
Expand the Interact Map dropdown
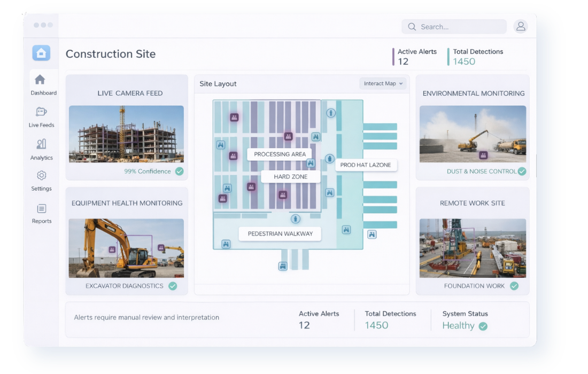[x=383, y=83]
